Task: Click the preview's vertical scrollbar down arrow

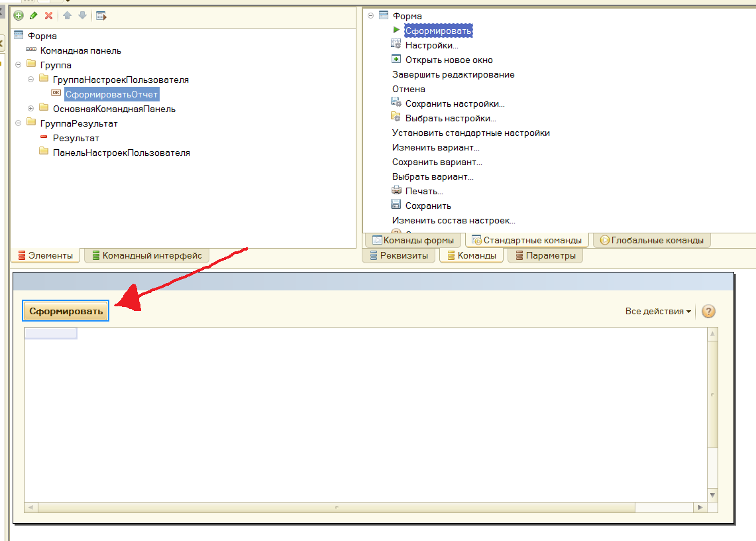Action: pyautogui.click(x=713, y=495)
